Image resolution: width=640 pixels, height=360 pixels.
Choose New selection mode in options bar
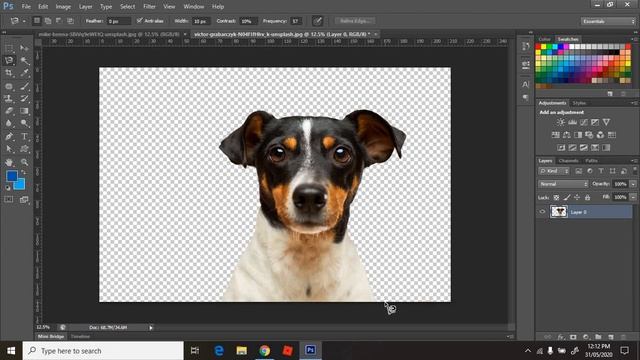(x=37, y=21)
